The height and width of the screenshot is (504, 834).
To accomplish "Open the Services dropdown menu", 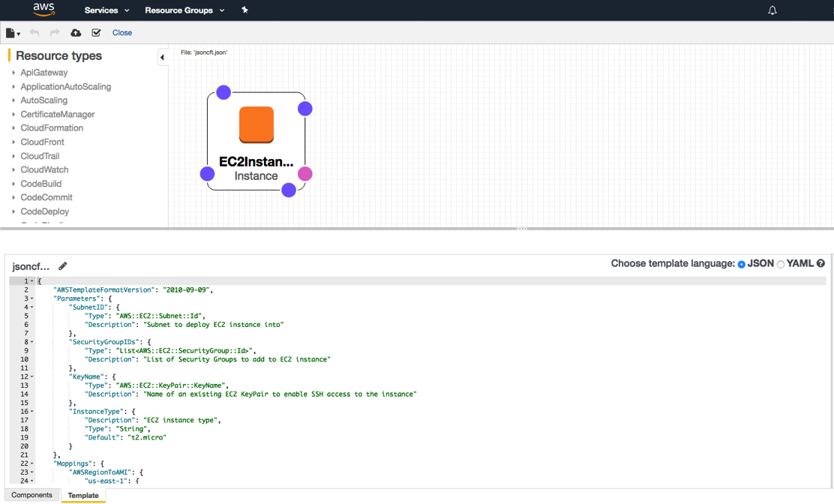I will [106, 10].
